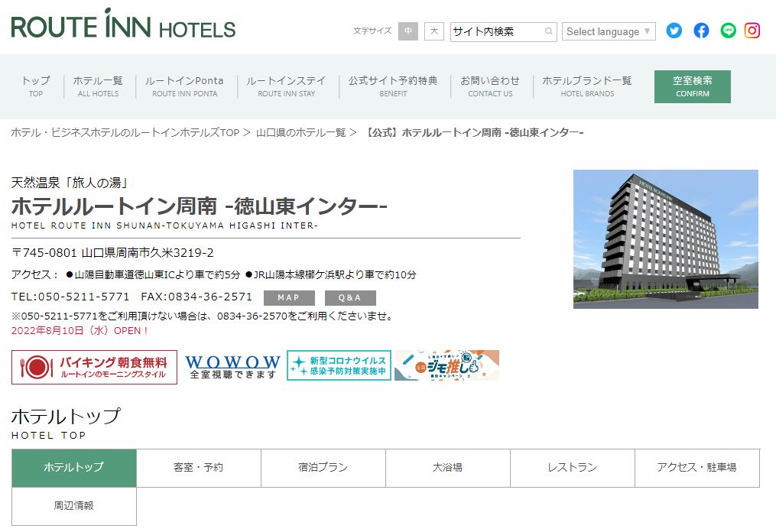Open the WOWOW banner

(x=232, y=366)
